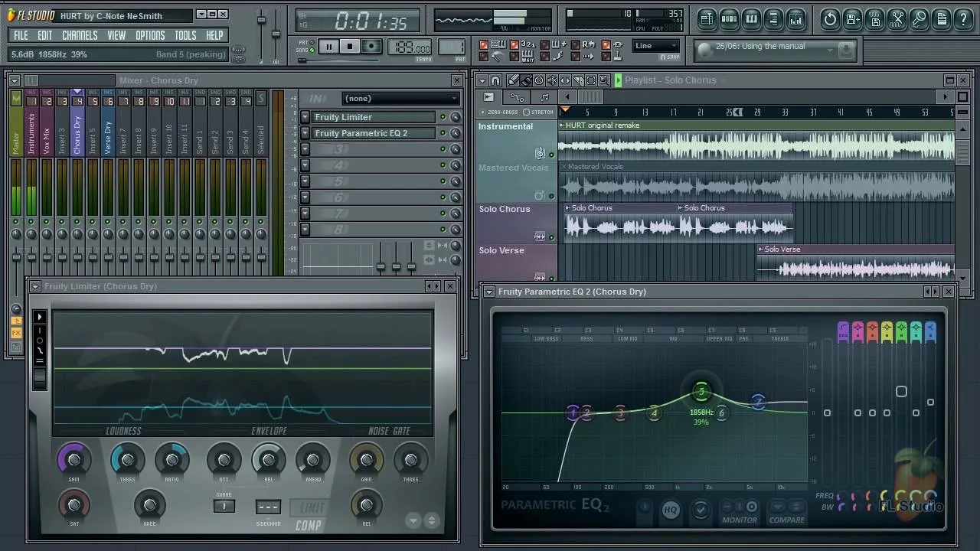Image resolution: width=980 pixels, height=551 pixels.
Task: Open project info with the notepad icon
Action: pos(942,19)
